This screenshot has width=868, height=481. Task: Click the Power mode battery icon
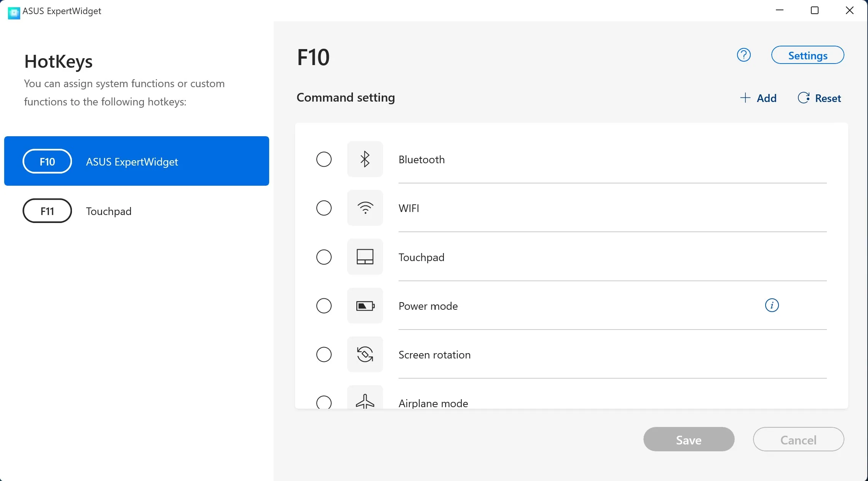tap(365, 306)
